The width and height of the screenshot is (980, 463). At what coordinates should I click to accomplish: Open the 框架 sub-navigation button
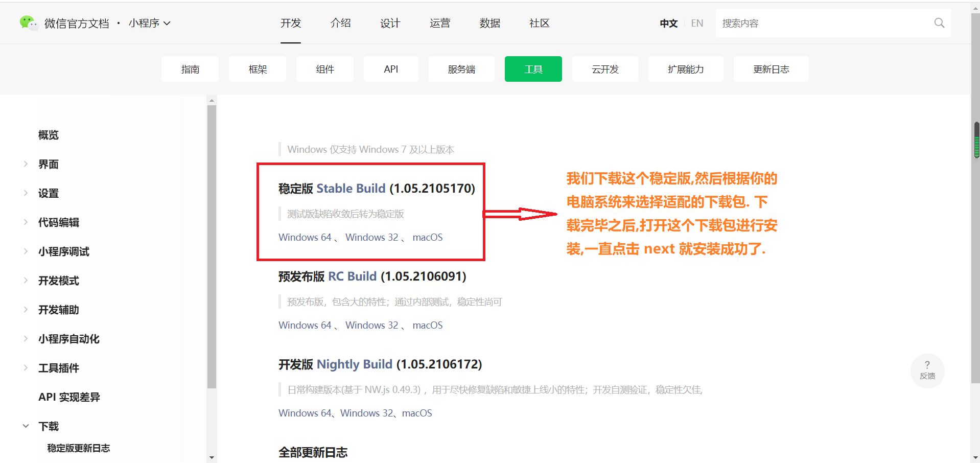pyautogui.click(x=258, y=69)
